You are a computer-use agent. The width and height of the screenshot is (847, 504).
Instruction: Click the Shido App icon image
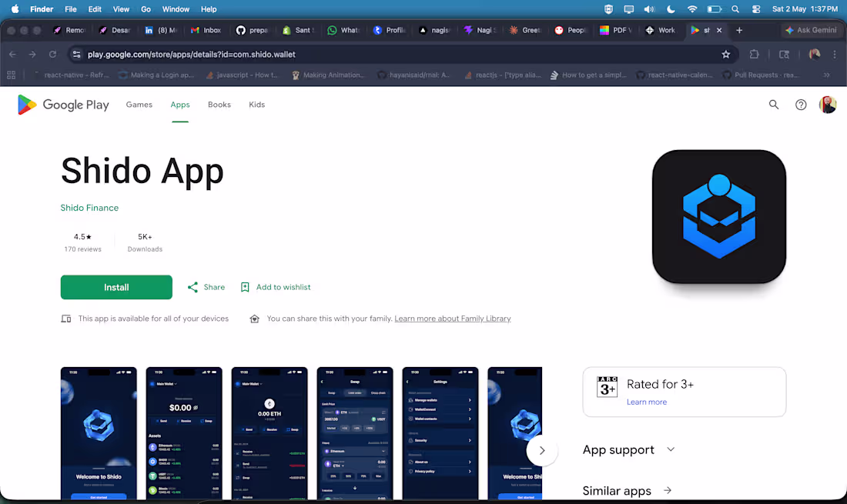point(719,216)
